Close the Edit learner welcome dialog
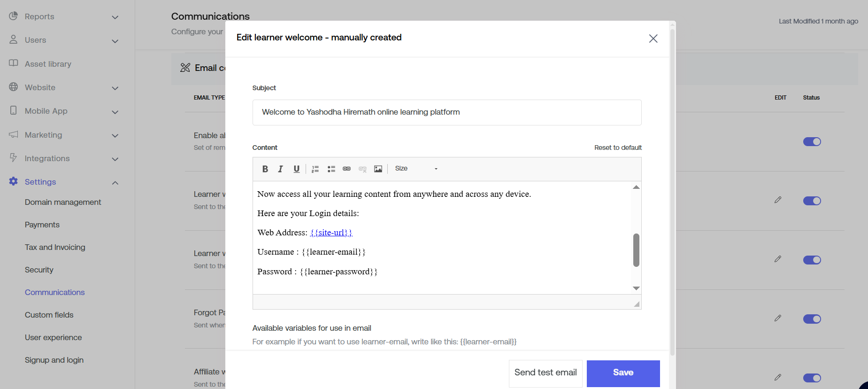Image resolution: width=868 pixels, height=389 pixels. 653,39
